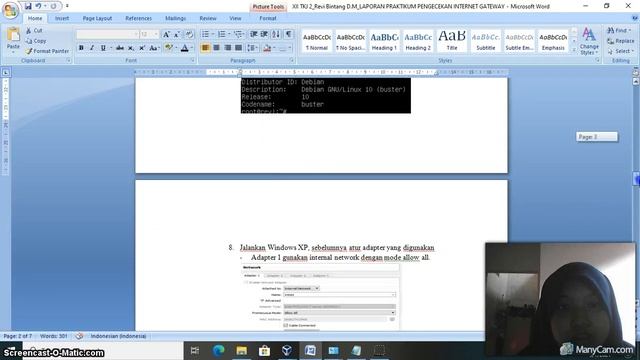Screen dimensions: 640x360
Task: Open Word Help question mark icon
Action: [x=635, y=18]
